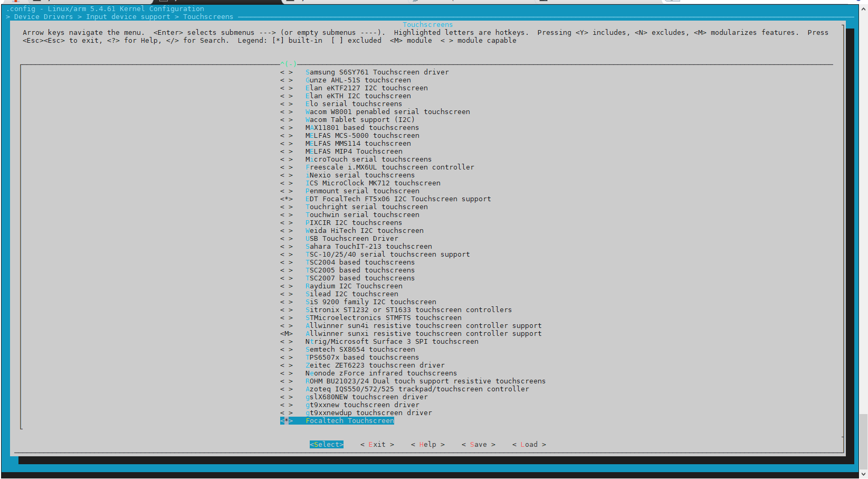The image size is (868, 479).
Task: Select the Wacom Tablet support (I2C) entry
Action: (360, 120)
